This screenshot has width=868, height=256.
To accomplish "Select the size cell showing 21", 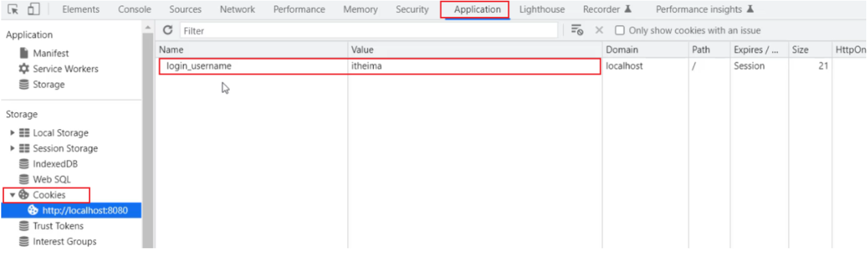I will [810, 66].
